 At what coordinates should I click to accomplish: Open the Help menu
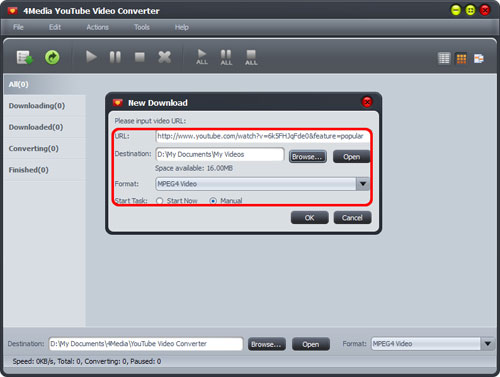click(x=182, y=27)
